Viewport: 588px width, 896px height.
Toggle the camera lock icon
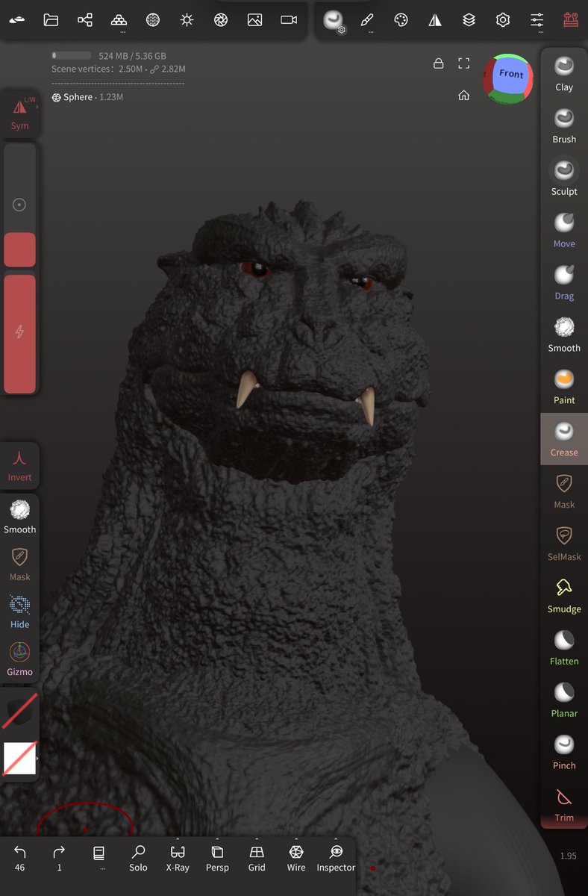(x=439, y=63)
